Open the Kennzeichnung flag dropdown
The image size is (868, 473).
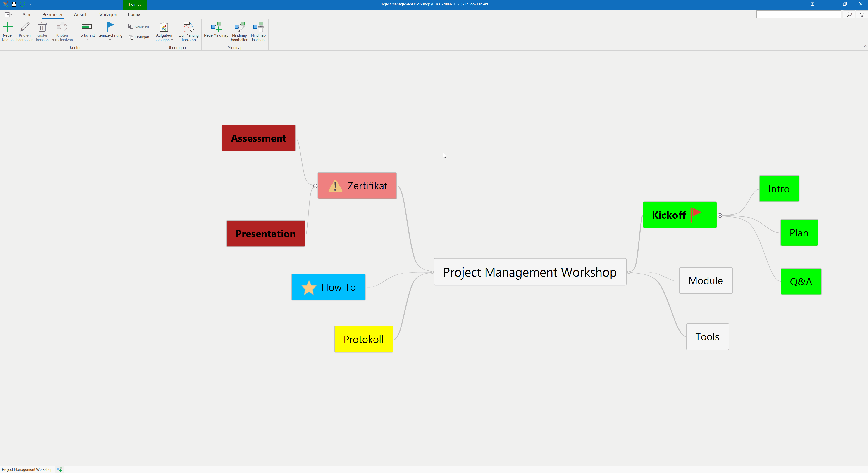[110, 32]
